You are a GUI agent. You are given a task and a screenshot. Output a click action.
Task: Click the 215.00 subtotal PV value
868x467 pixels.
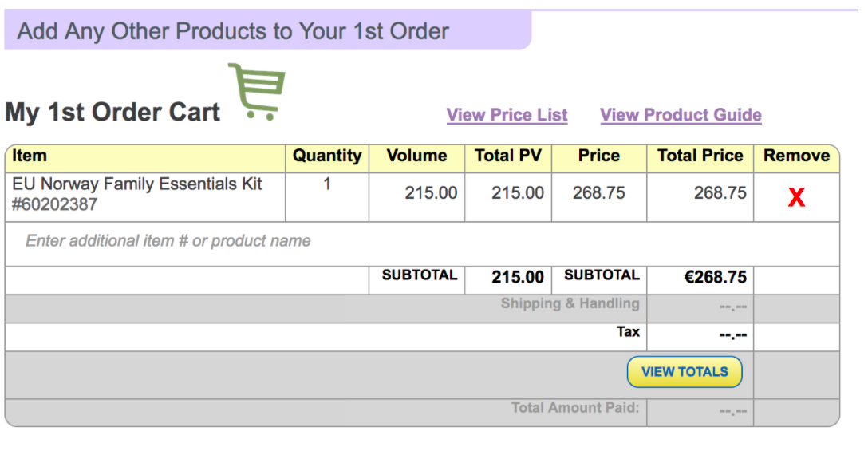[x=517, y=278]
